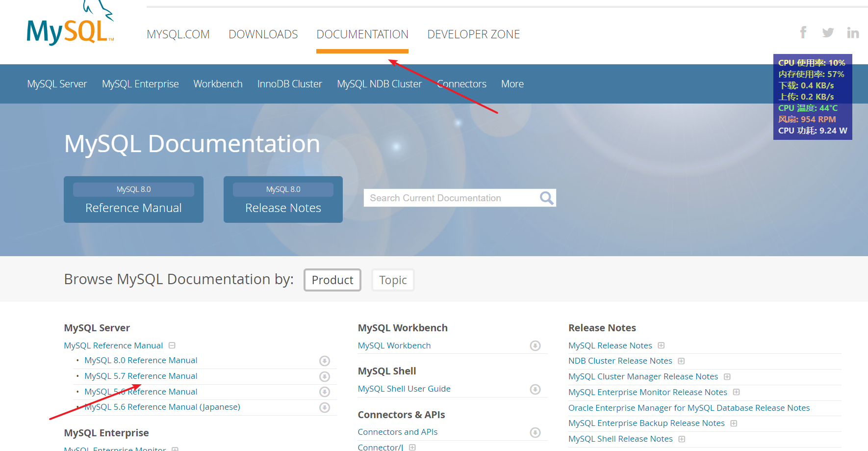
Task: Open MySQL Enterprise Backup Release Notes link
Action: 646,423
